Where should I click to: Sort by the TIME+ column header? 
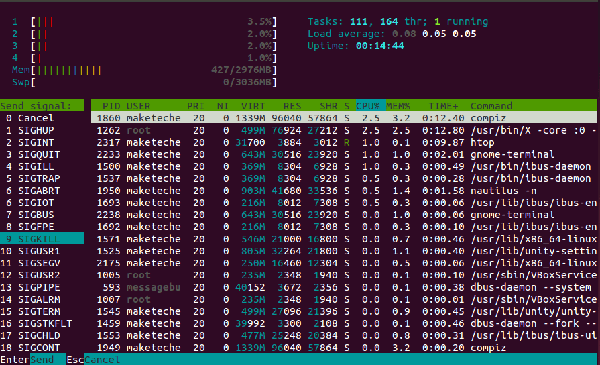[x=443, y=106]
